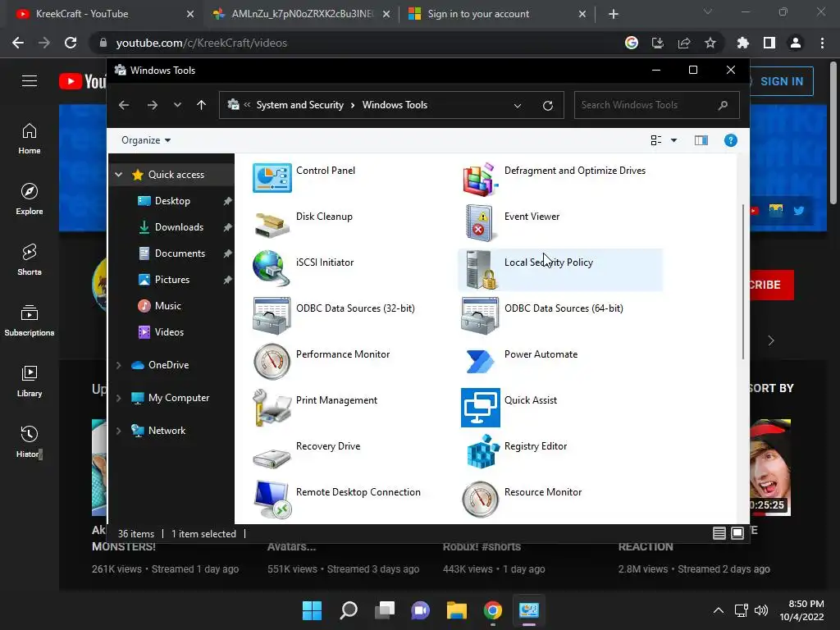Click YouTube SIGN IN button
Screen dimensions: 840x630
782,81
